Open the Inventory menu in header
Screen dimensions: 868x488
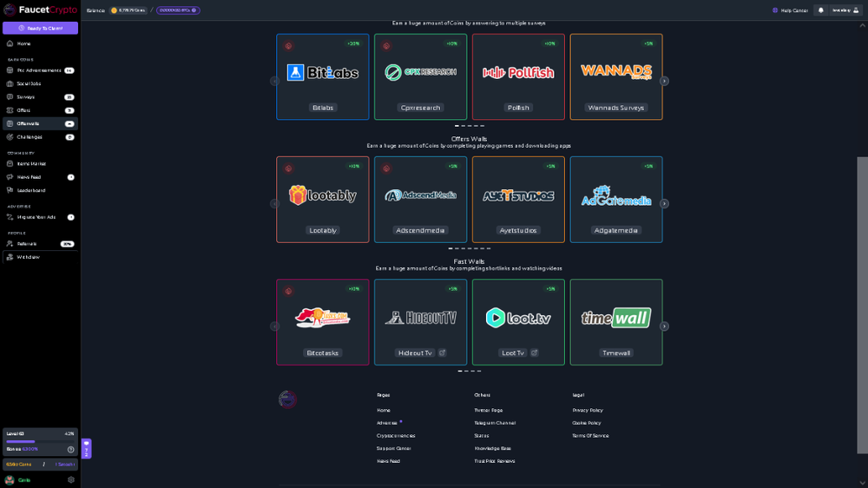click(x=843, y=10)
